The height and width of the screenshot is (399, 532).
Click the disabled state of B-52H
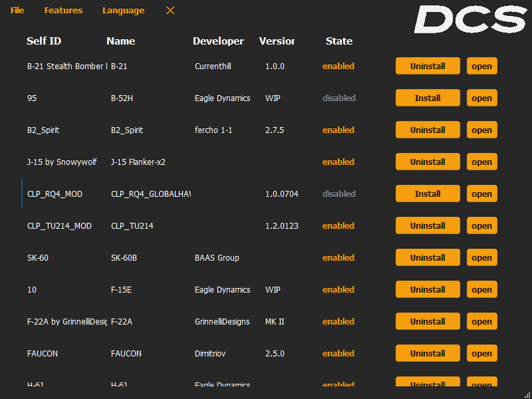tap(338, 98)
